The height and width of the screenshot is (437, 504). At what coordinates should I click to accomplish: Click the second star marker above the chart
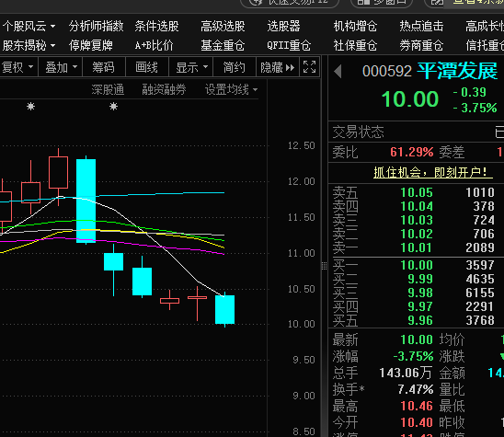click(x=113, y=107)
